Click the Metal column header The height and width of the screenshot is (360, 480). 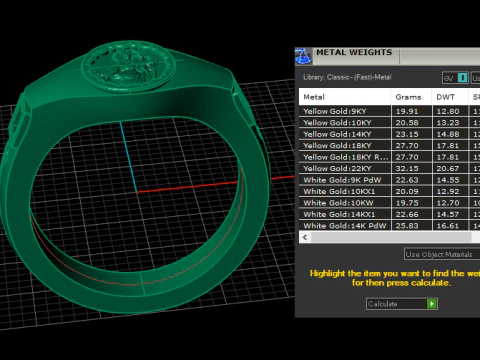tap(345, 97)
